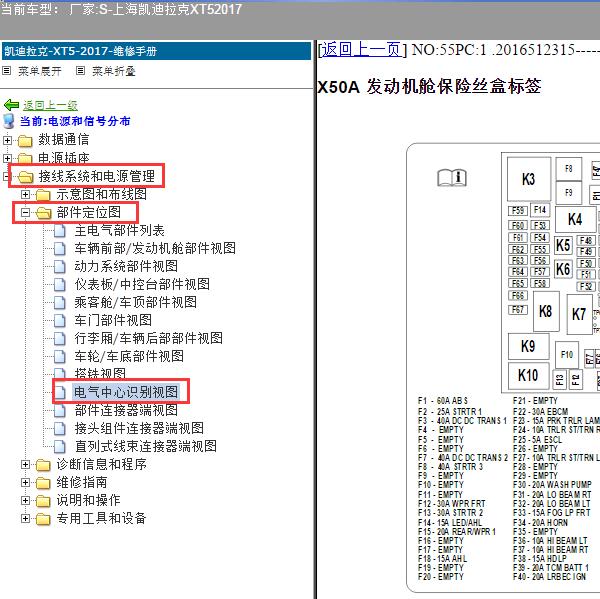Open 乘客舱/车顶部件视图

click(x=135, y=302)
